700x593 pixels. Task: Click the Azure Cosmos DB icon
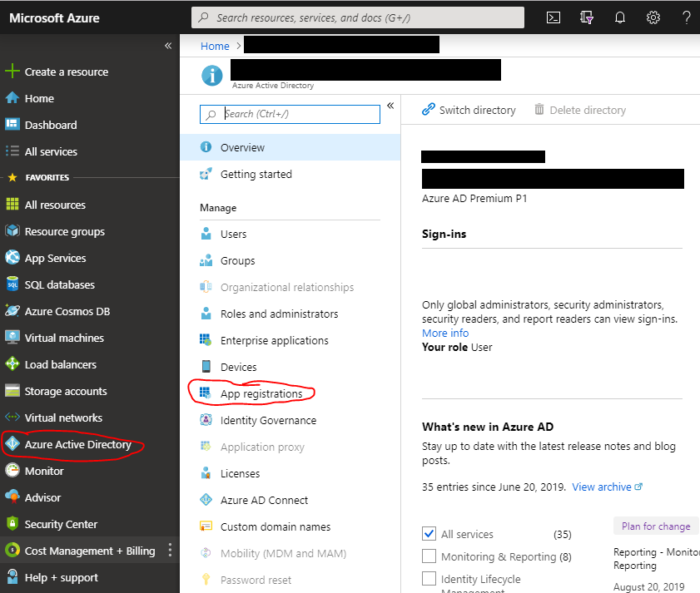point(12,311)
